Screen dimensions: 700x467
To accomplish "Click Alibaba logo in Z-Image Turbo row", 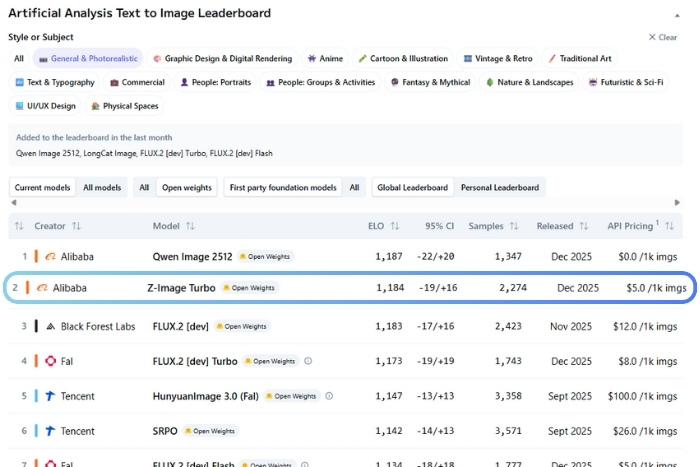I will point(42,288).
